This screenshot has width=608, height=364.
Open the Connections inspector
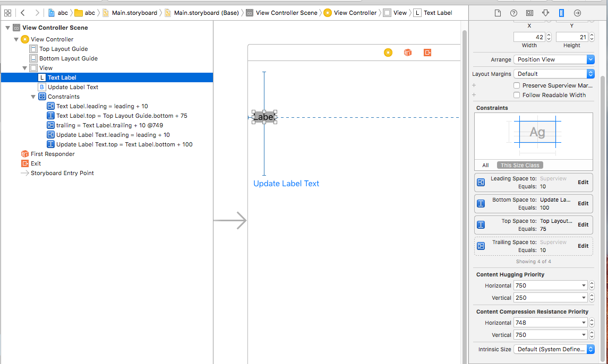tap(577, 13)
